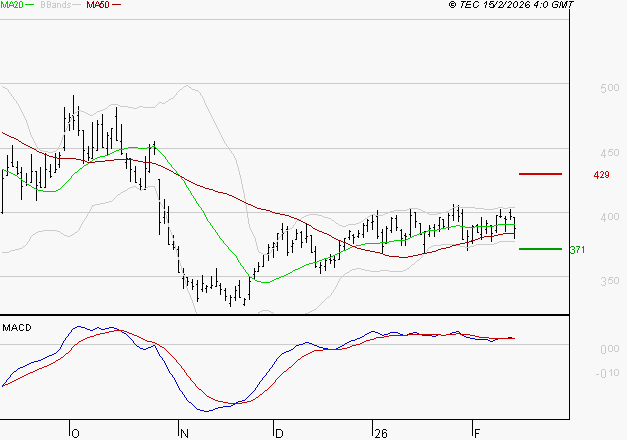Click the MACD panel label
627x440 pixels.
[x=17, y=328]
